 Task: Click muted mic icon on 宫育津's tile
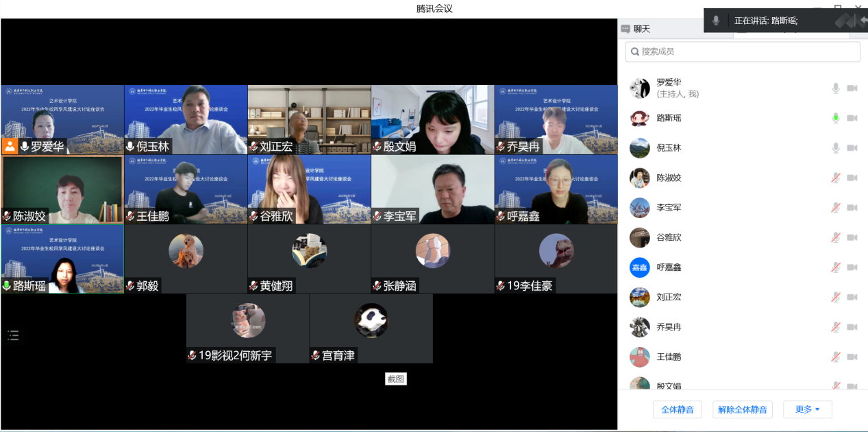(x=315, y=355)
